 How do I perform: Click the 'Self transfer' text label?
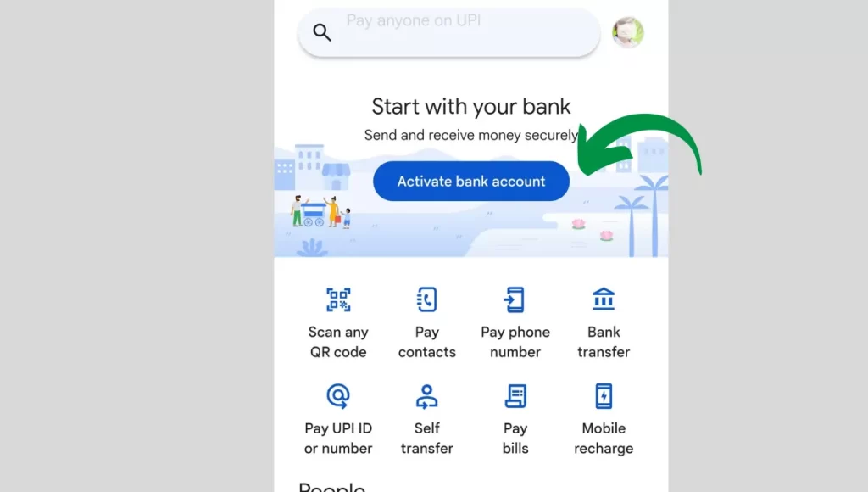click(x=427, y=439)
